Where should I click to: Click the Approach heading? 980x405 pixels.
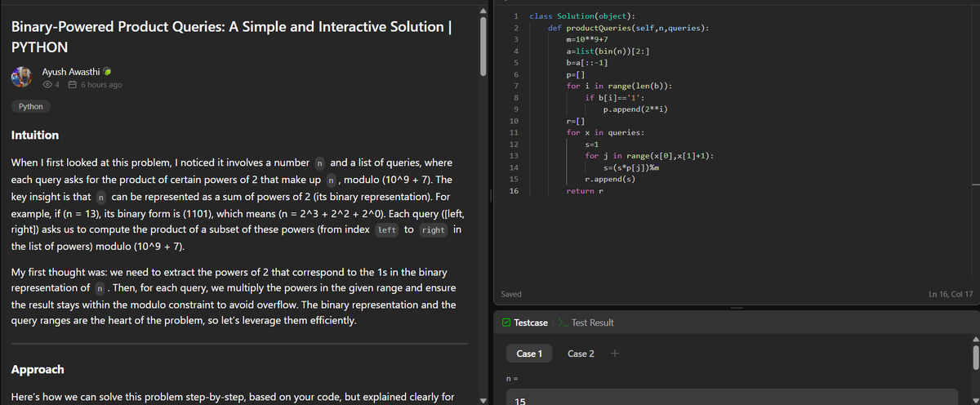pyautogui.click(x=38, y=369)
